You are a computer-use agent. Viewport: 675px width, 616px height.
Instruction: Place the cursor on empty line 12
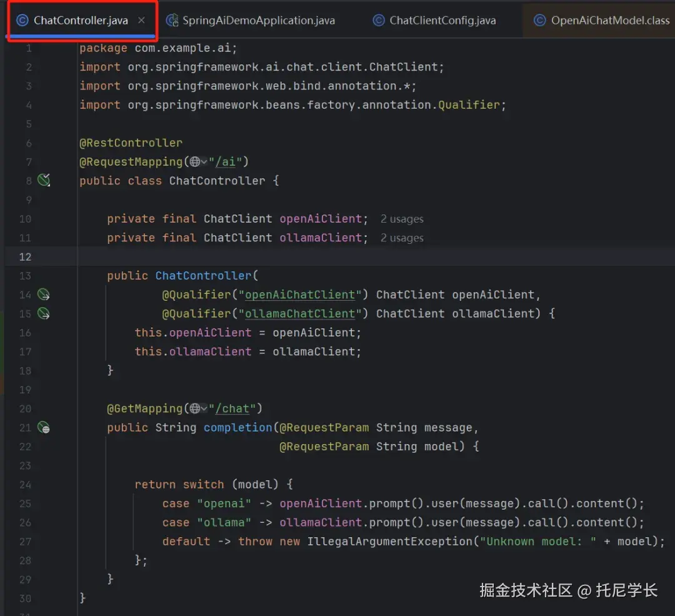click(x=376, y=257)
